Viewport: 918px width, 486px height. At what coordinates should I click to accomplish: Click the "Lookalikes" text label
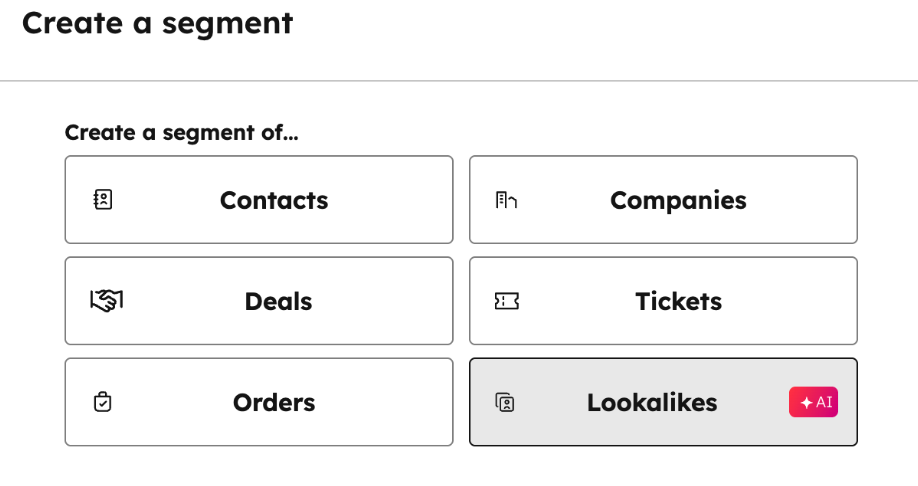point(652,402)
